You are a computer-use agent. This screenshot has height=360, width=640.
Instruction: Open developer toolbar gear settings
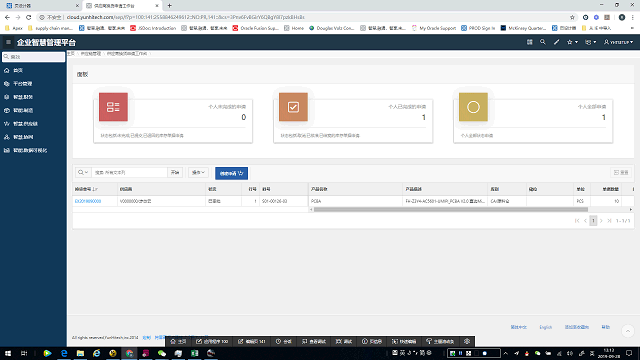467,341
